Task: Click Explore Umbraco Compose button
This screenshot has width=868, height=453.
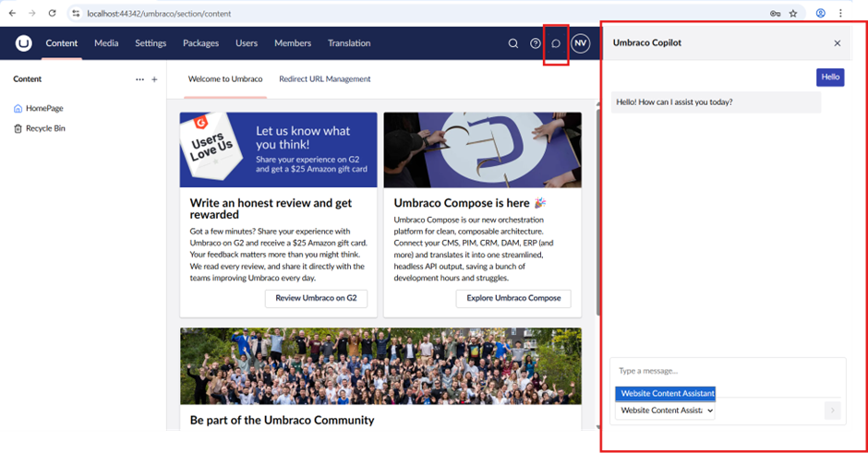Action: pos(513,298)
